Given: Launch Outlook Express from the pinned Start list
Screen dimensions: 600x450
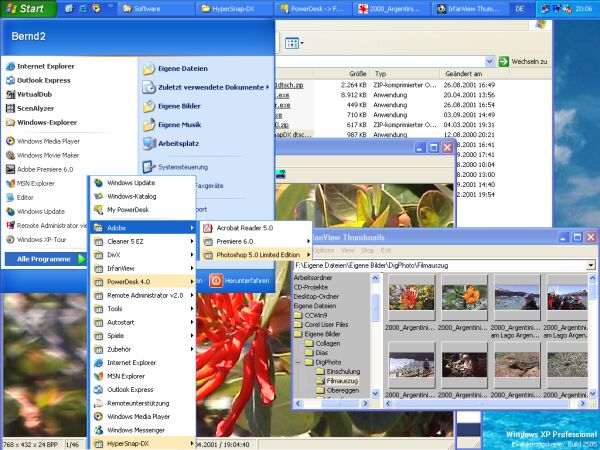Looking at the screenshot, I should coord(38,80).
